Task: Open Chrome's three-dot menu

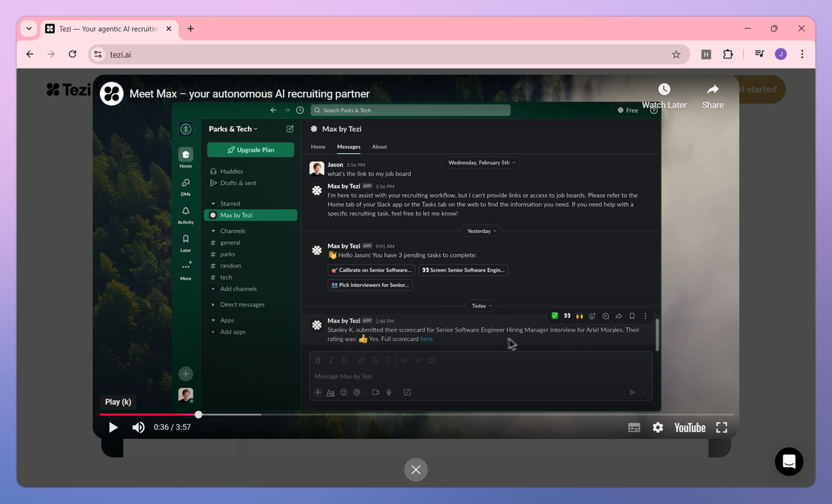Action: [802, 54]
